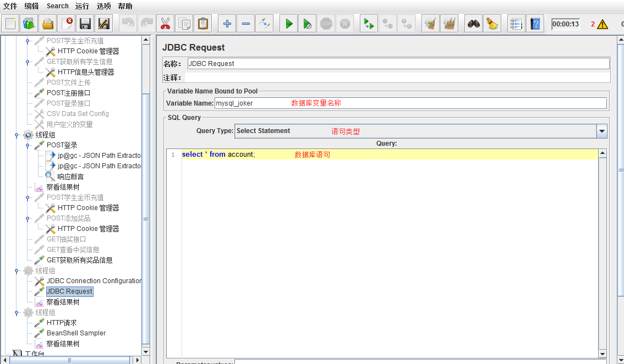Open the 选项 menu
This screenshot has width=624, height=364.
pos(103,6)
